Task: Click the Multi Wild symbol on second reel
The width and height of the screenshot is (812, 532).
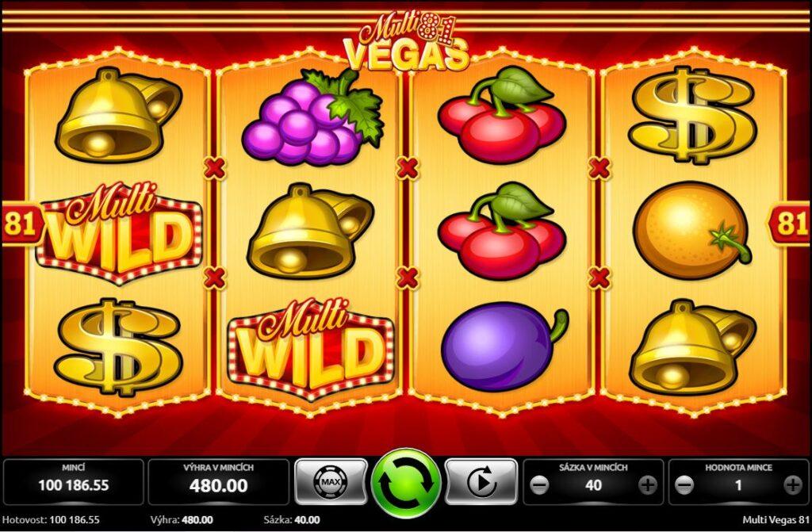Action: 311,349
